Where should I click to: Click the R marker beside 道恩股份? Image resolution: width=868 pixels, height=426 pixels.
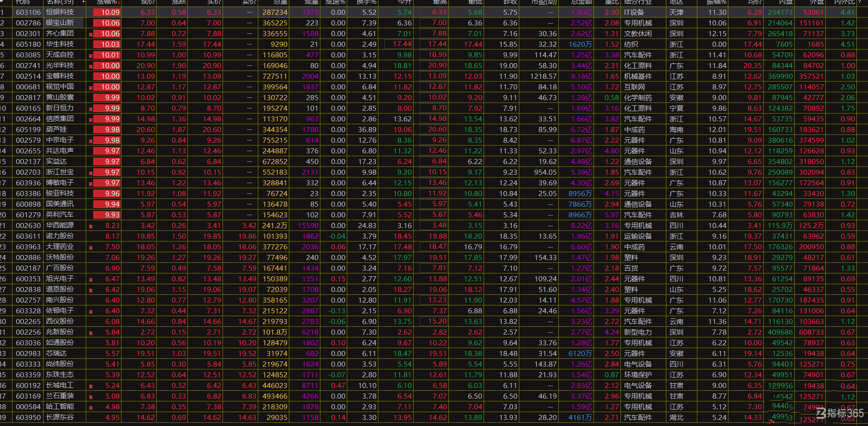click(x=91, y=290)
